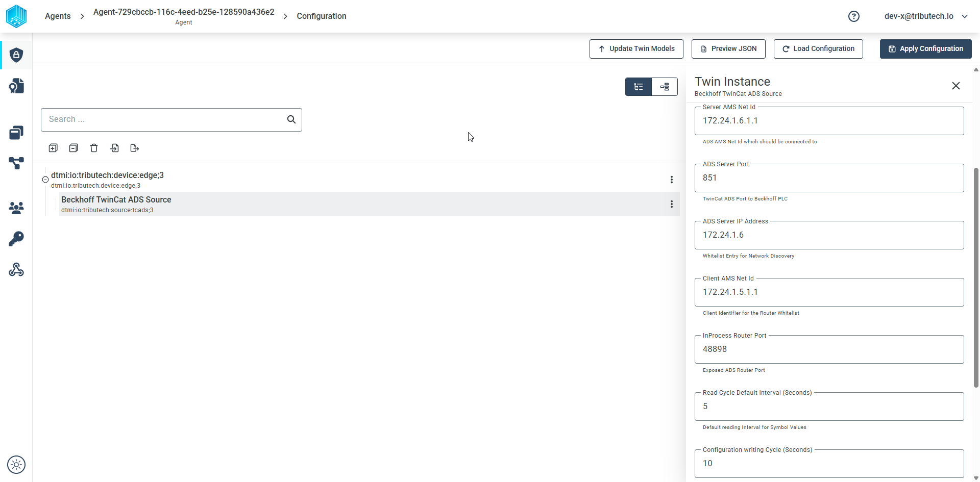Open the node graph sidebar icon
This screenshot has height=482, width=980.
[x=16, y=163]
